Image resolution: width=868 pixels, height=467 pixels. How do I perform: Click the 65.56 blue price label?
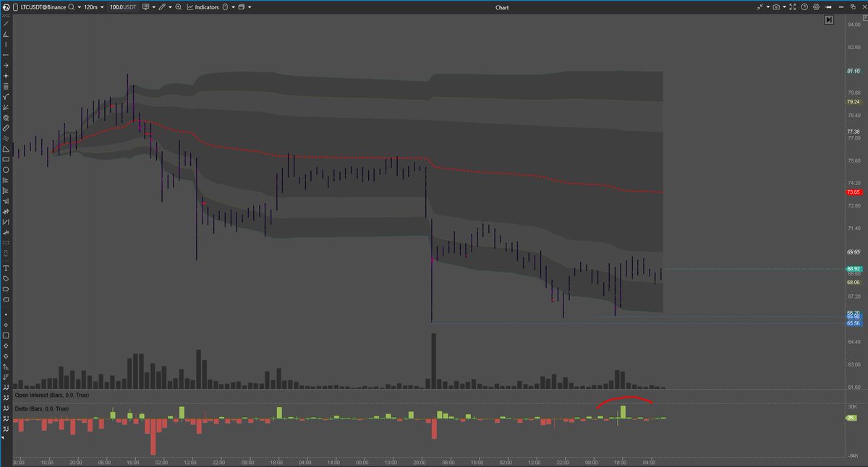[853, 323]
